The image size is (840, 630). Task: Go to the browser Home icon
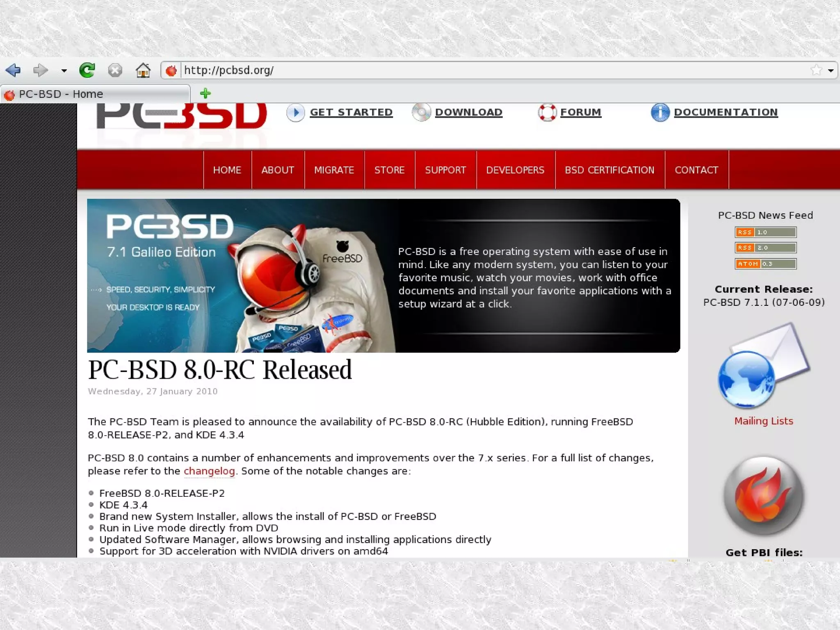click(x=143, y=71)
